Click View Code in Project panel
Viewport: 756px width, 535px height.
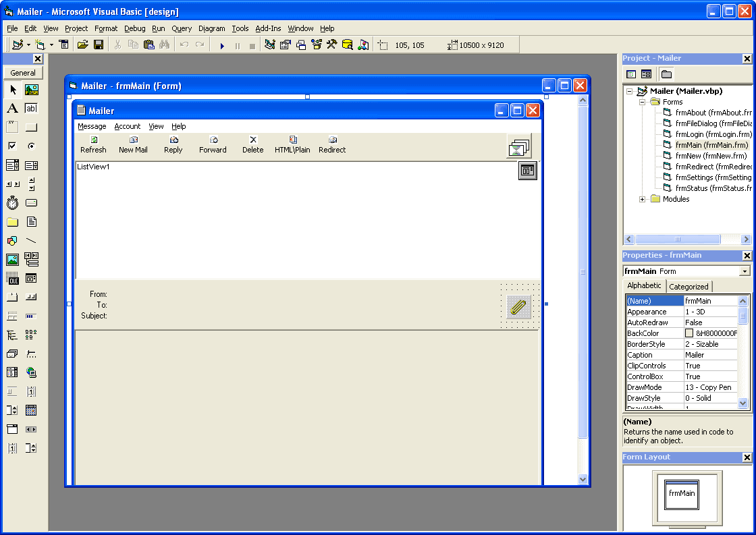(x=631, y=74)
